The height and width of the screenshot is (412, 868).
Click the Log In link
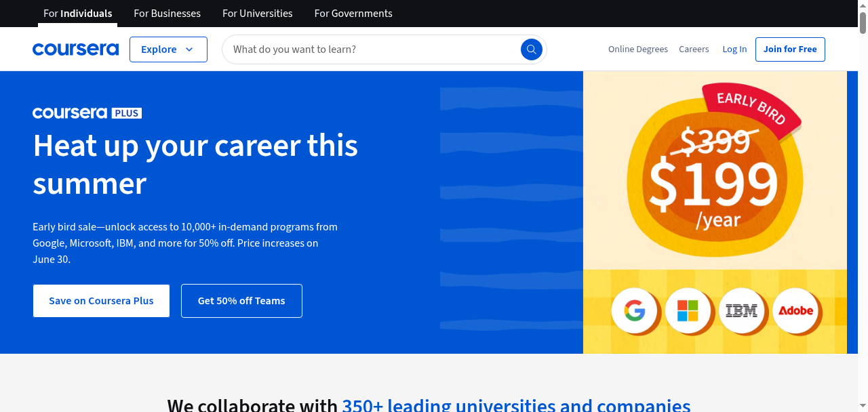(734, 49)
